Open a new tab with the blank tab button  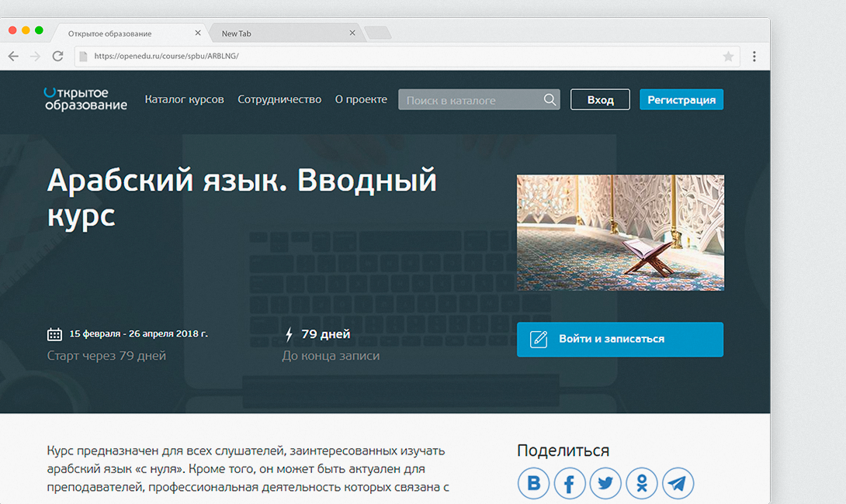pyautogui.click(x=378, y=33)
